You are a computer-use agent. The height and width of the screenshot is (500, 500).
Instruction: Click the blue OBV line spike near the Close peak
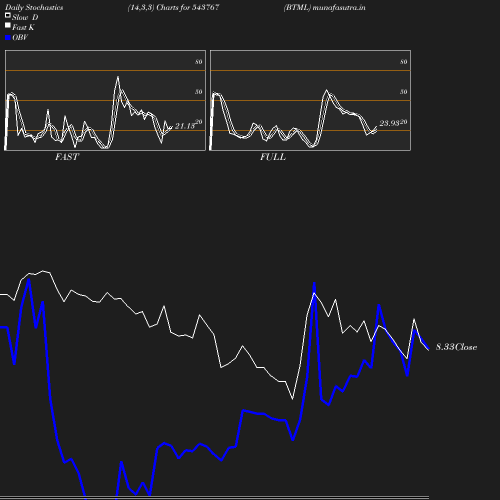pyautogui.click(x=314, y=284)
